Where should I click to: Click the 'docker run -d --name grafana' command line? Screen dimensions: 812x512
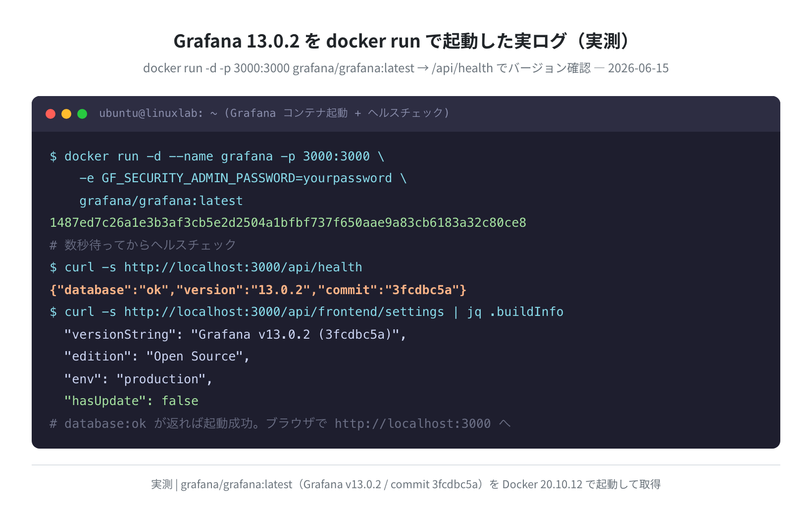pos(217,156)
